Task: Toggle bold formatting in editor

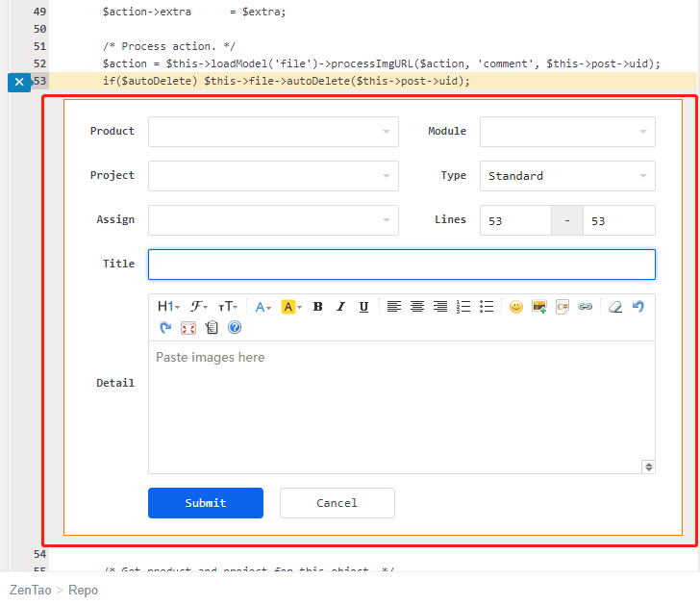Action: [x=318, y=307]
